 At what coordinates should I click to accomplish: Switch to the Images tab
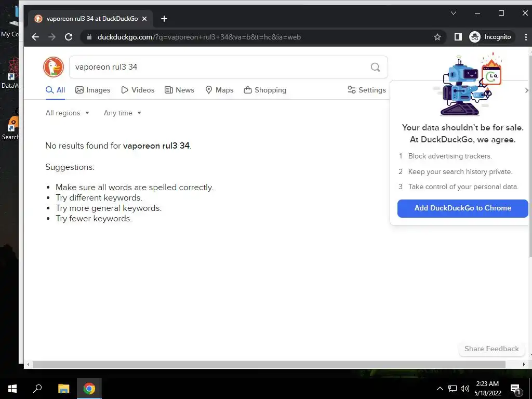coord(92,90)
